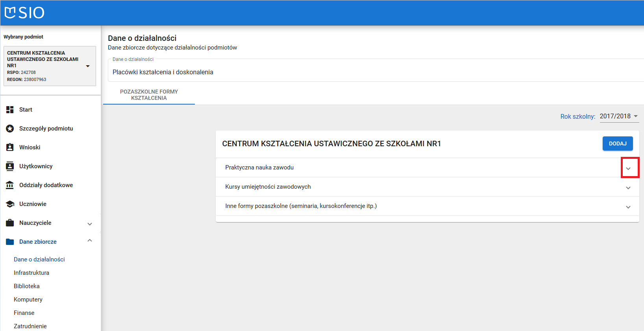Click the Wnioski badge icon

pos(10,147)
